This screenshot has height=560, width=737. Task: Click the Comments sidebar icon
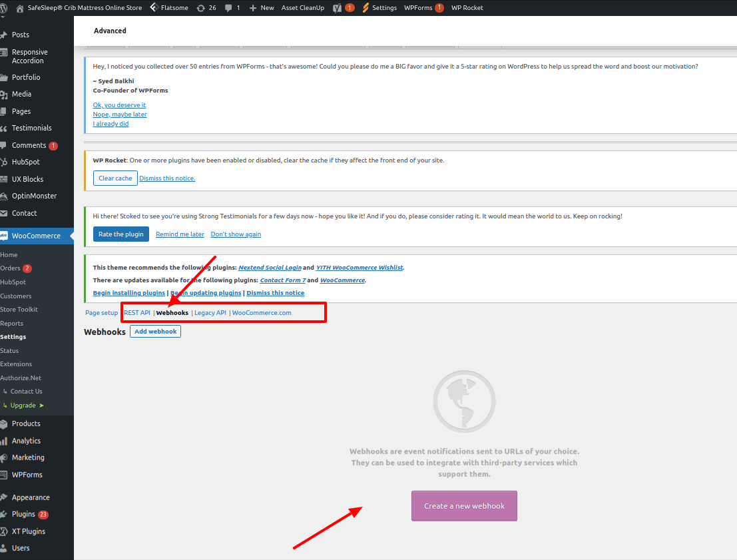click(x=4, y=145)
